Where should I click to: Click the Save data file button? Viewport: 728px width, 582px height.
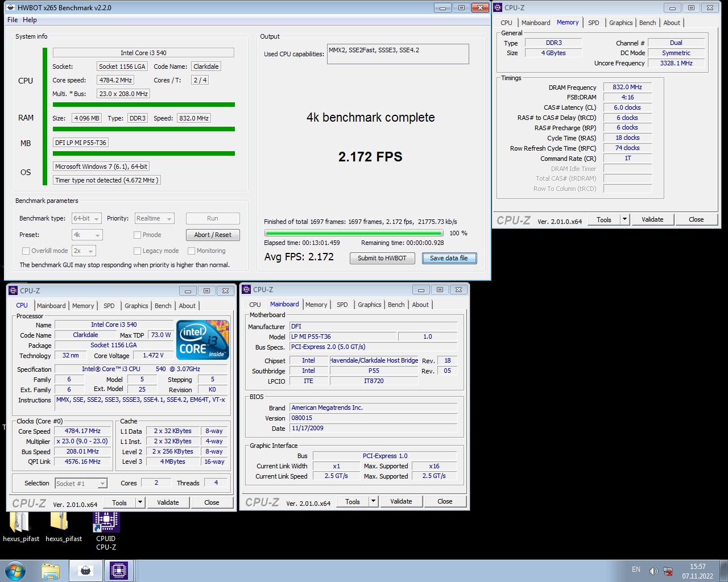tap(449, 258)
